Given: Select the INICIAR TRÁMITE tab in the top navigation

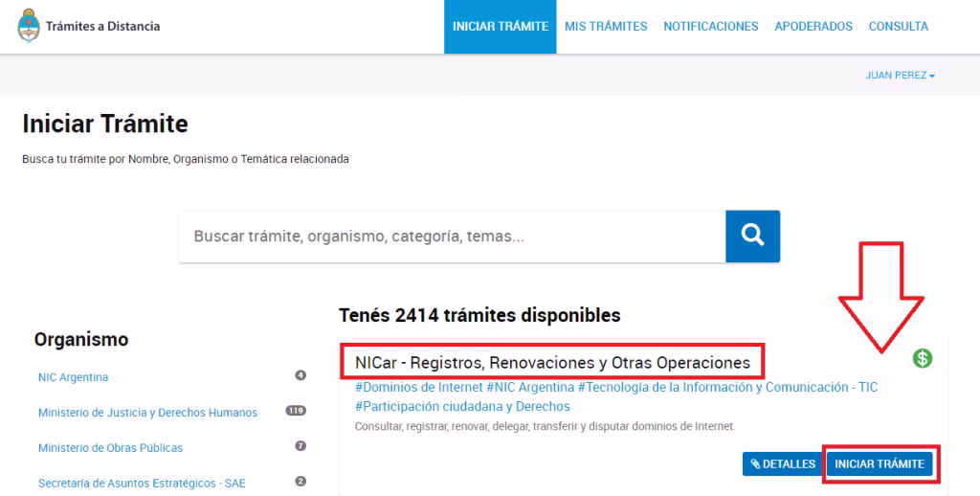Looking at the screenshot, I should click(x=501, y=27).
